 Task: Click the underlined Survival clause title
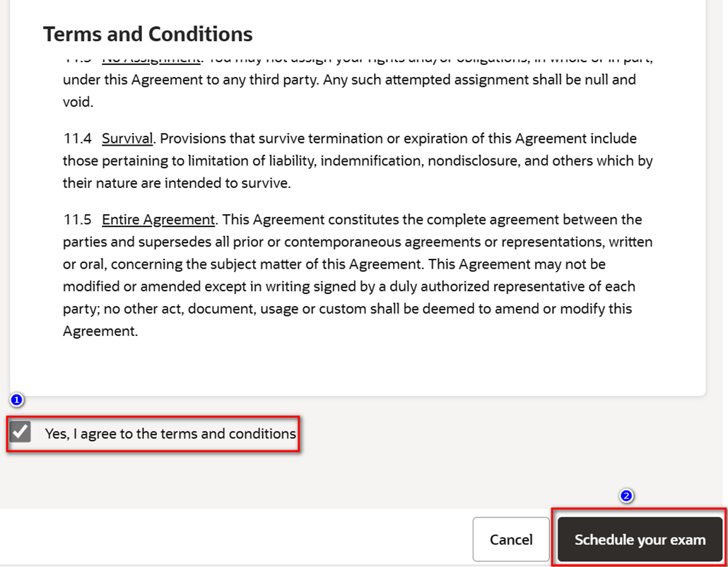click(127, 139)
